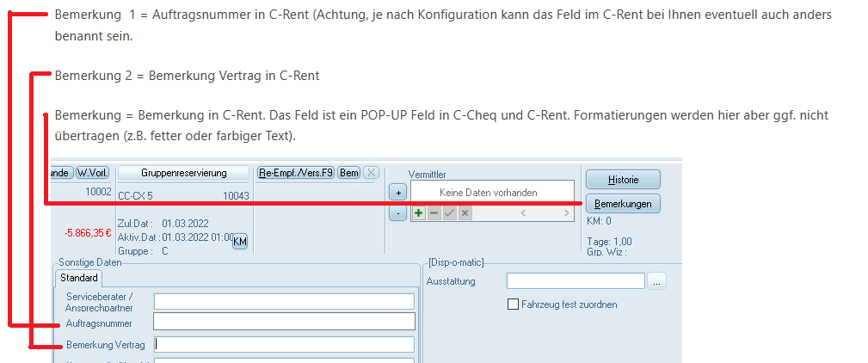Click the W.Vorl. button
The height and width of the screenshot is (363, 868).
point(92,173)
